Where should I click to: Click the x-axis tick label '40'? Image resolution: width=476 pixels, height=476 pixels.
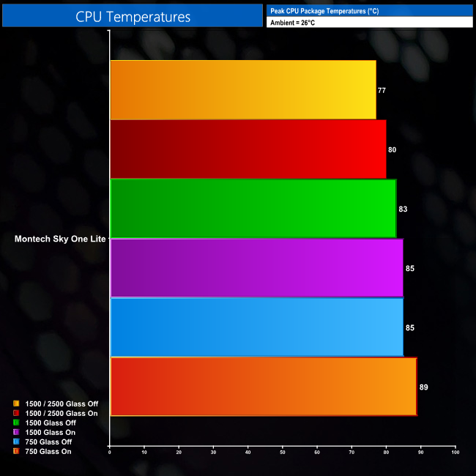[248, 453]
